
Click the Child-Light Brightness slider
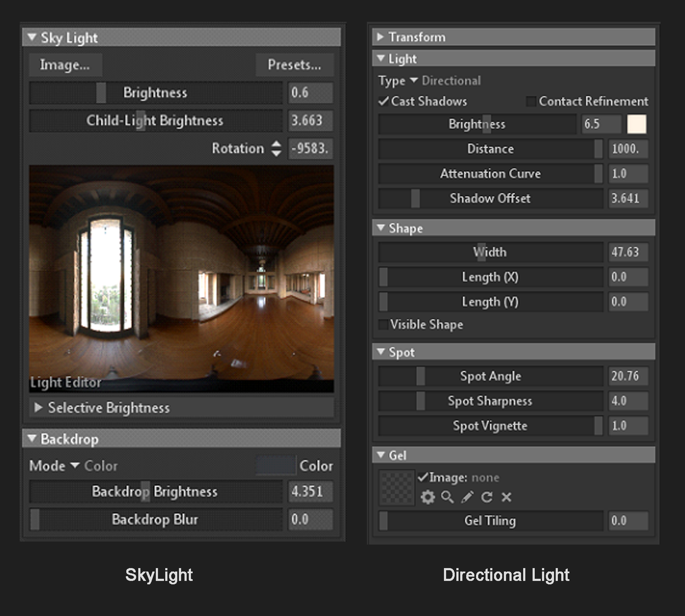(156, 120)
